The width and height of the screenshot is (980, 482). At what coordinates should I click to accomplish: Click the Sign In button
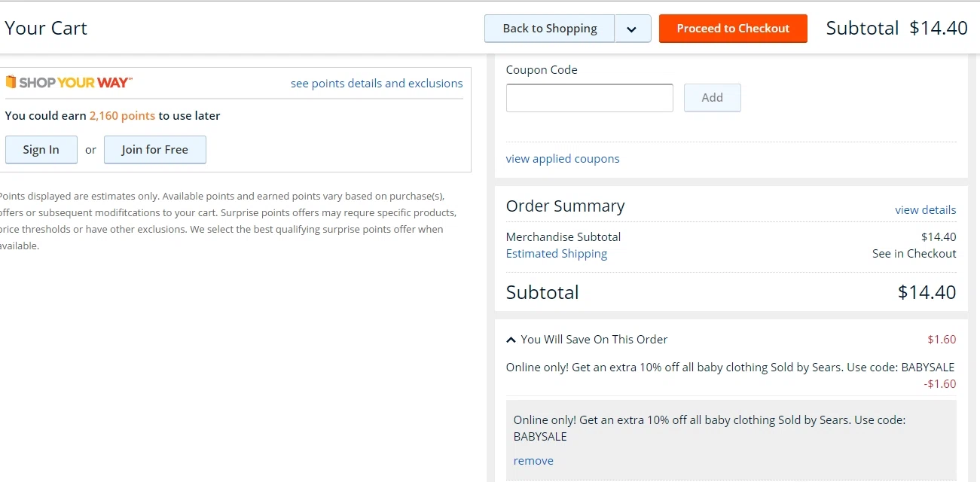click(x=41, y=150)
